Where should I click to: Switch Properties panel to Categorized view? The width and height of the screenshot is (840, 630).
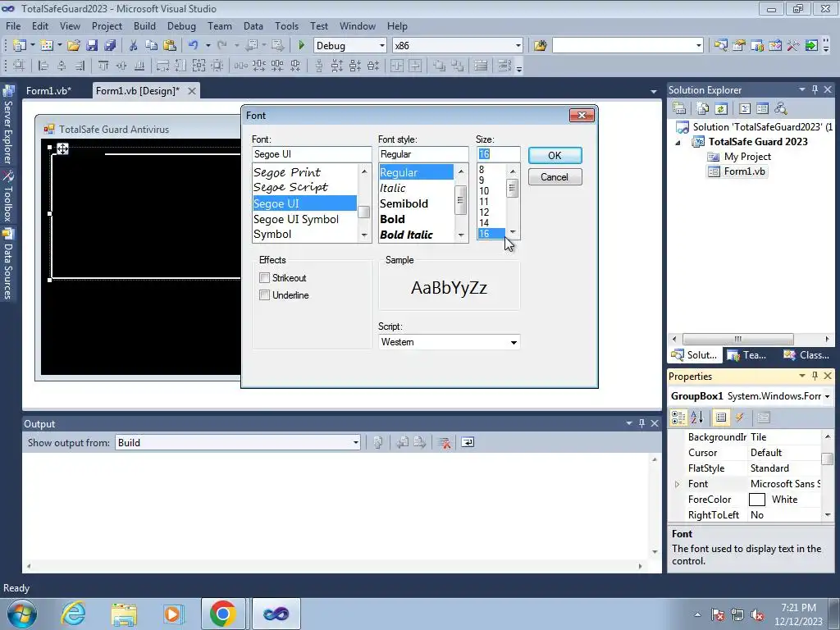(x=678, y=418)
